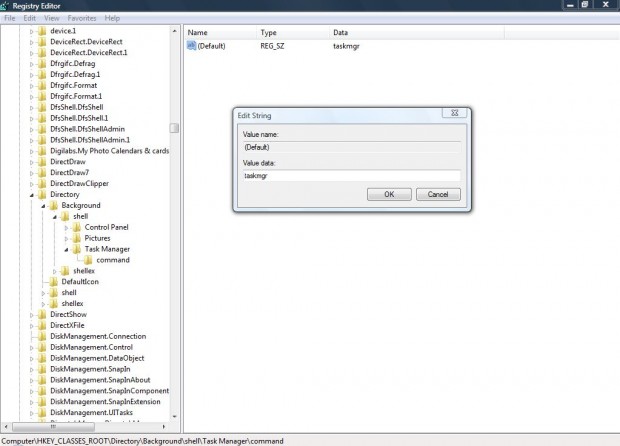Expand the DirectDraw7 key

pyautogui.click(x=32, y=173)
